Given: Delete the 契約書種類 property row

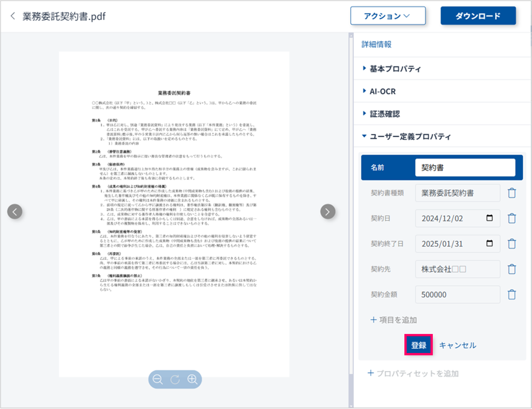Looking at the screenshot, I should (512, 193).
